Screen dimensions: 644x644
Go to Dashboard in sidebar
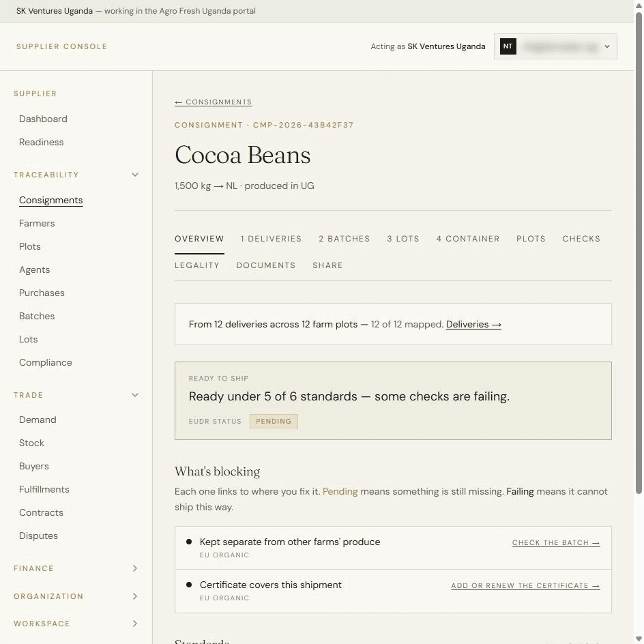click(43, 119)
